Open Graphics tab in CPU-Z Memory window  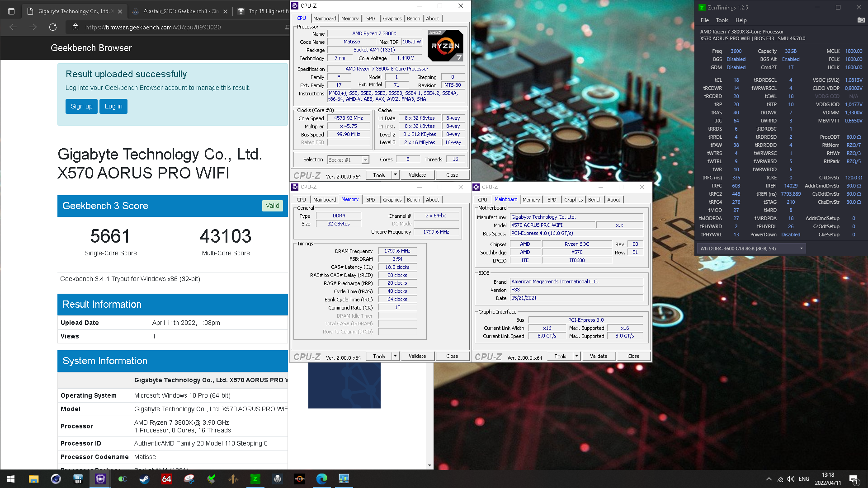coord(392,200)
